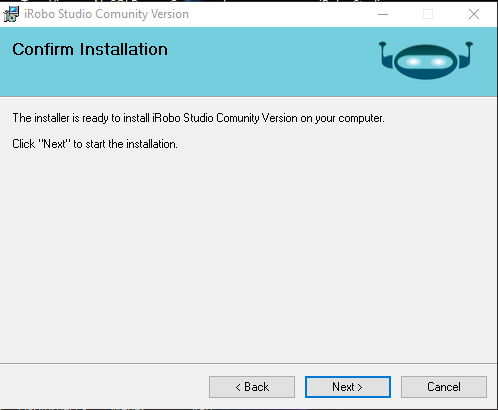Click the "iRobo Studio Comunity Version" title bar text
This screenshot has width=498, height=410.
(x=106, y=14)
